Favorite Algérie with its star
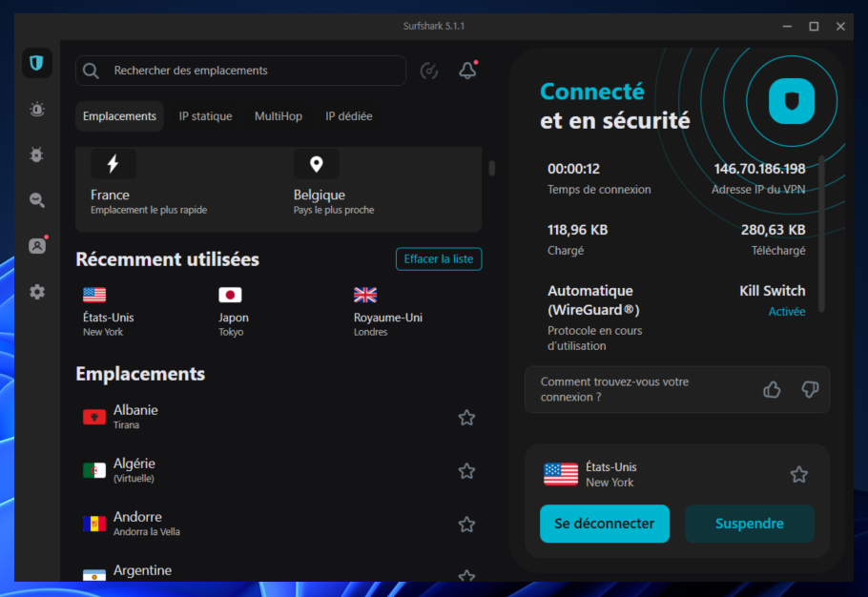 [x=466, y=471]
